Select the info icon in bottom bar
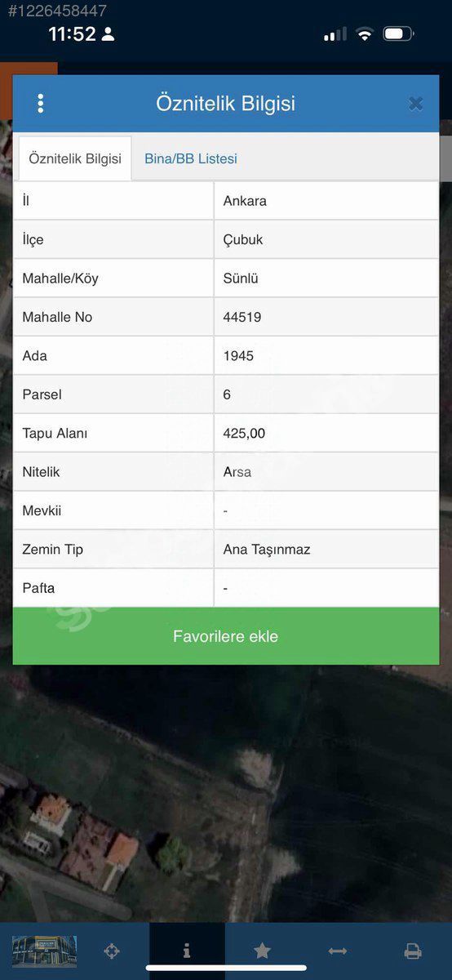Image resolution: width=452 pixels, height=980 pixels. [187, 951]
